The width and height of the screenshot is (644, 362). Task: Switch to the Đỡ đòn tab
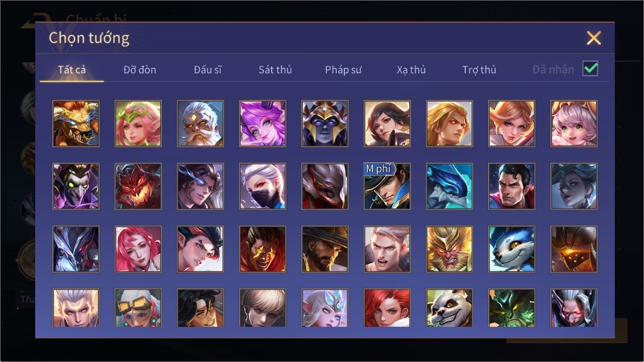tap(140, 70)
